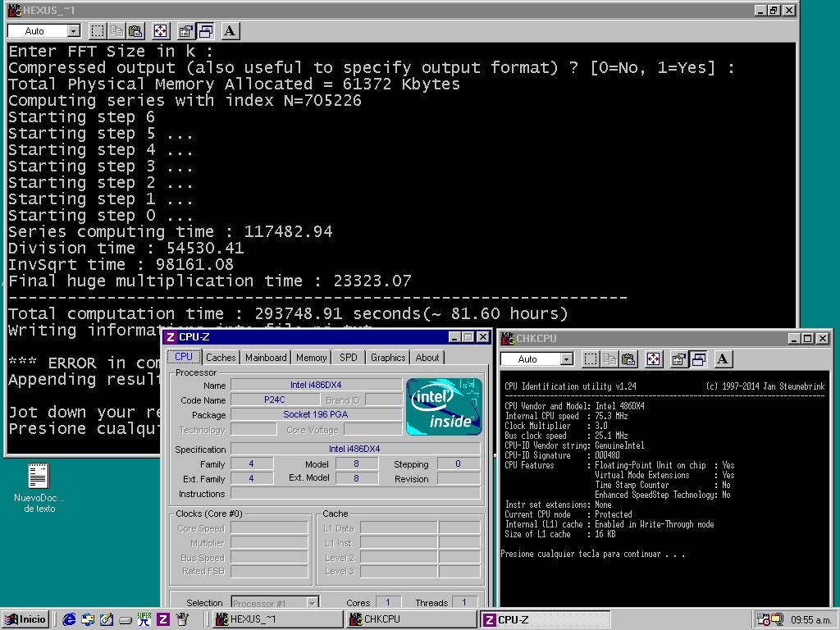Click the Specification field in CPU-Z
The image size is (840, 630).
pos(354,449)
